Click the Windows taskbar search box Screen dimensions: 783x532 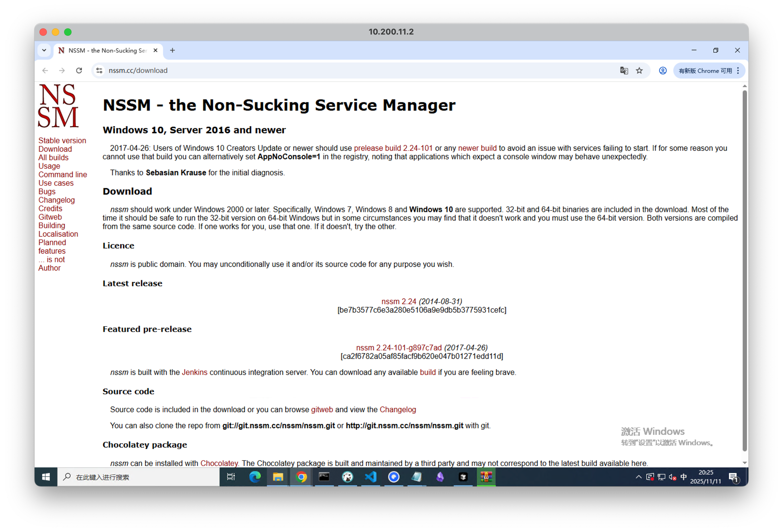tap(138, 477)
